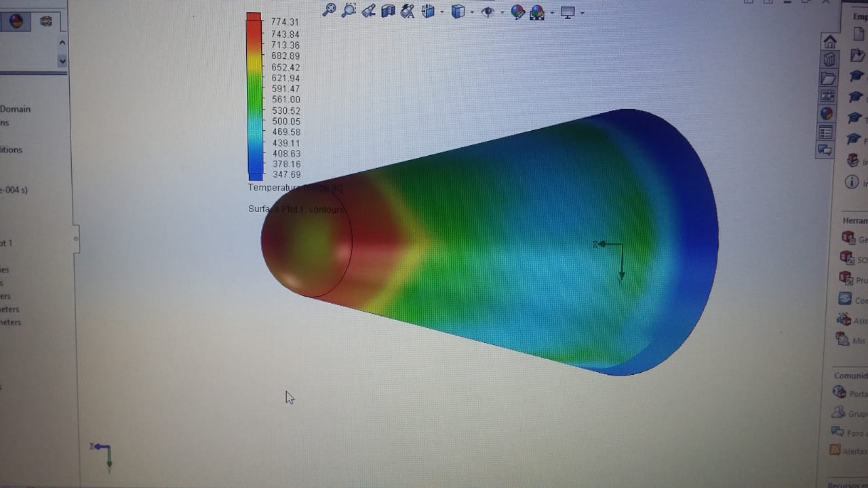Click the temperature color legend bar
Screen dimensions: 868x488
pos(254,95)
